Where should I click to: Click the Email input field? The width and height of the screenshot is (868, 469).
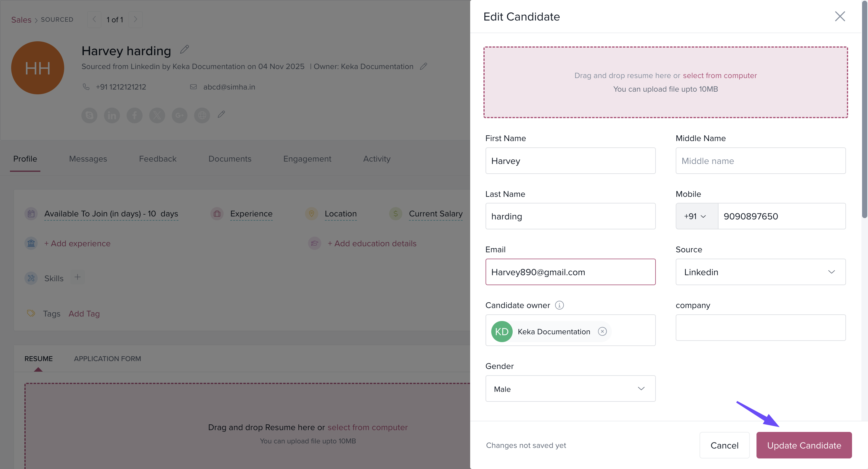pos(570,272)
